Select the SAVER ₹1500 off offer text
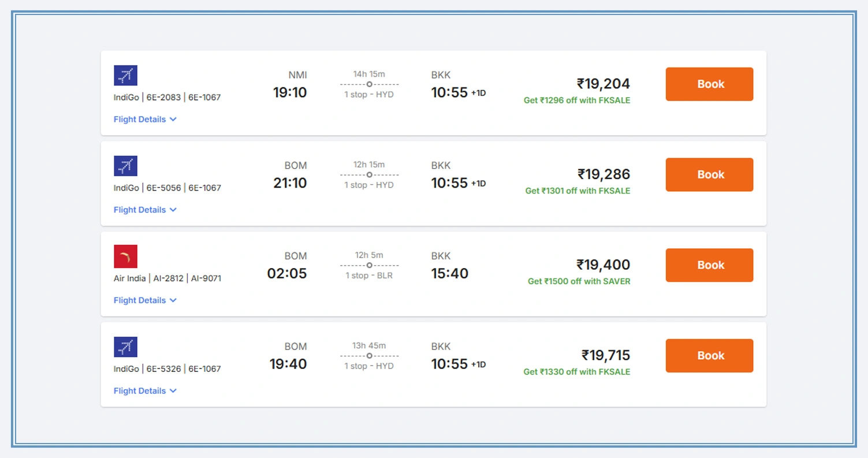 578,281
